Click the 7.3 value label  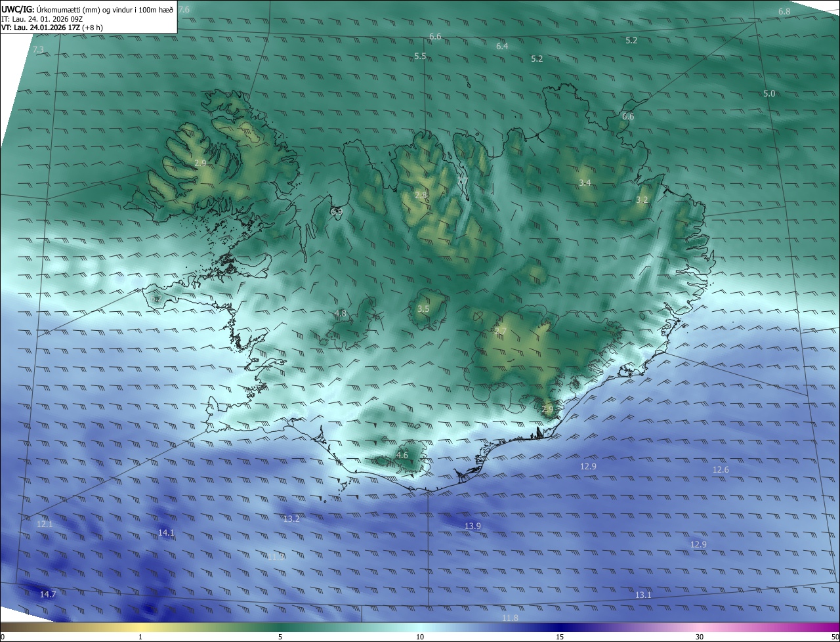pos(38,50)
